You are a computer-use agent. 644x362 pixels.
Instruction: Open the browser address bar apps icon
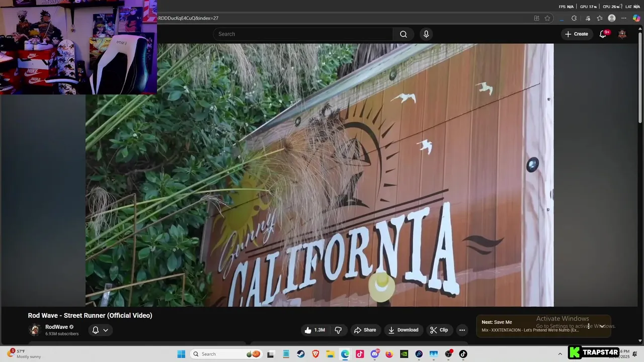(536, 18)
